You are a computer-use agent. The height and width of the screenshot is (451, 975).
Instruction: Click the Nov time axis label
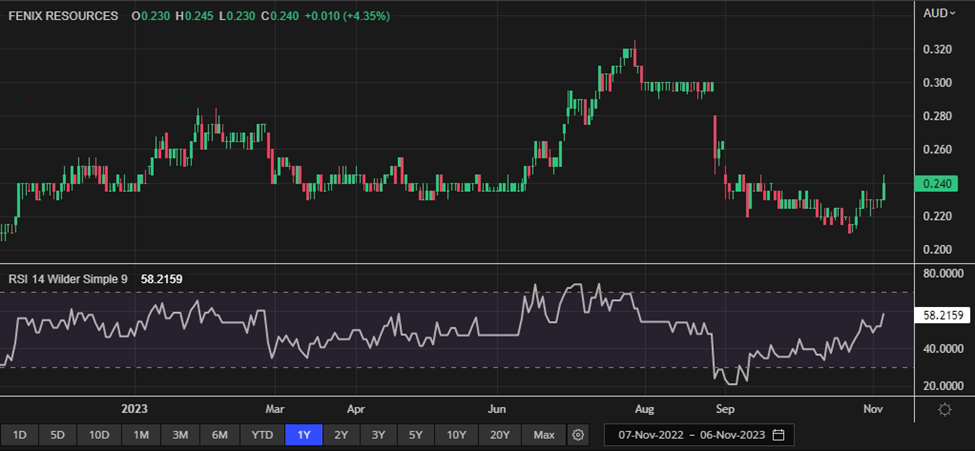click(x=873, y=410)
